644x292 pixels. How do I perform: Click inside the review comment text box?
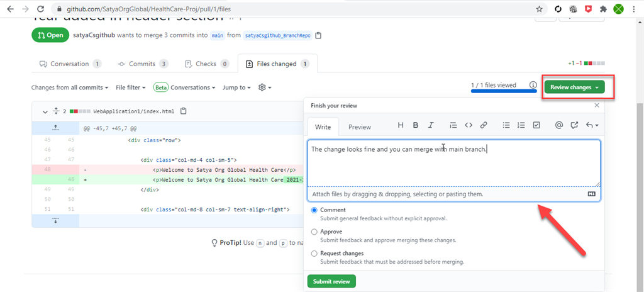tap(454, 163)
